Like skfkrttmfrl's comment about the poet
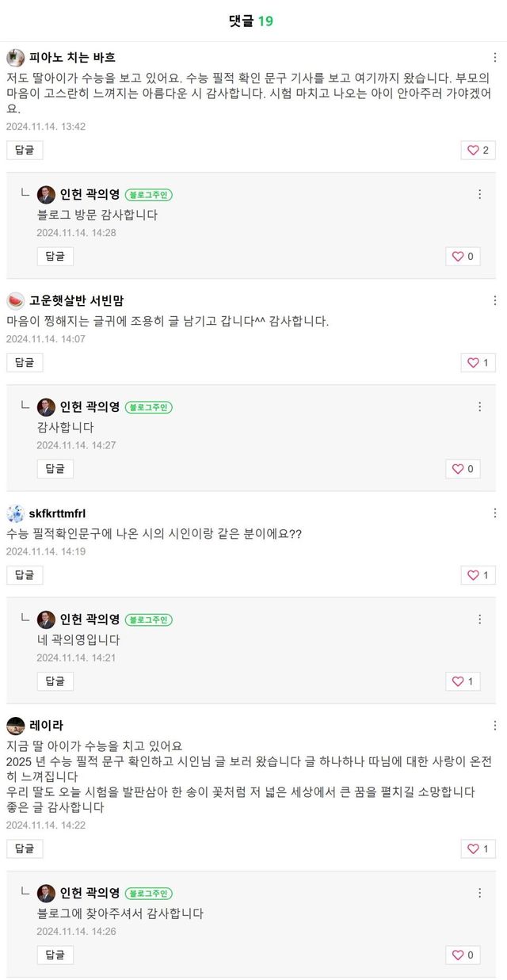This screenshot has width=507, height=980. tap(478, 575)
